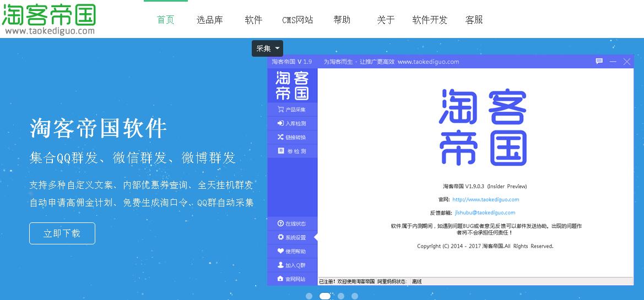Open the 首页 navigation tab

click(x=166, y=20)
